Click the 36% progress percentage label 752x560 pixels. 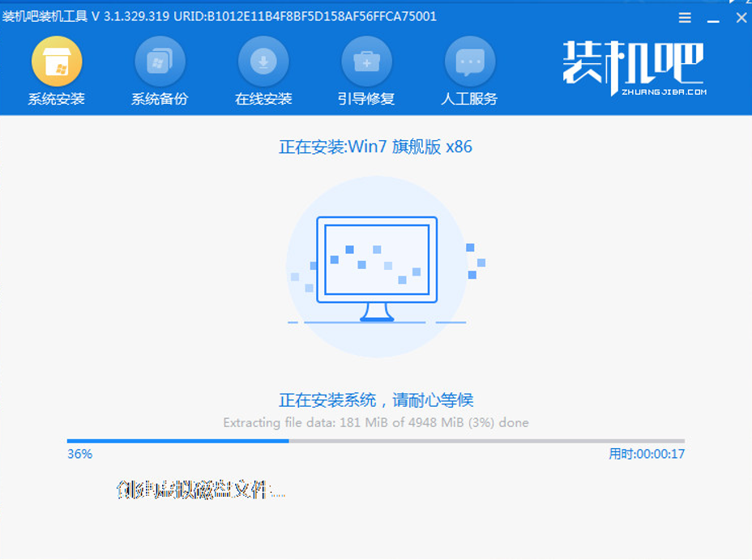(79, 454)
